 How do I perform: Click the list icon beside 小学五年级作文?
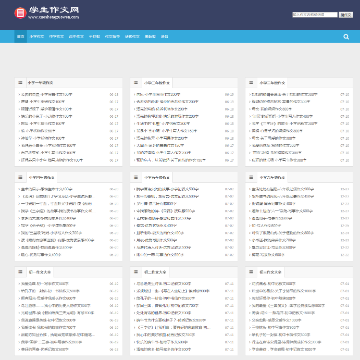136,177
